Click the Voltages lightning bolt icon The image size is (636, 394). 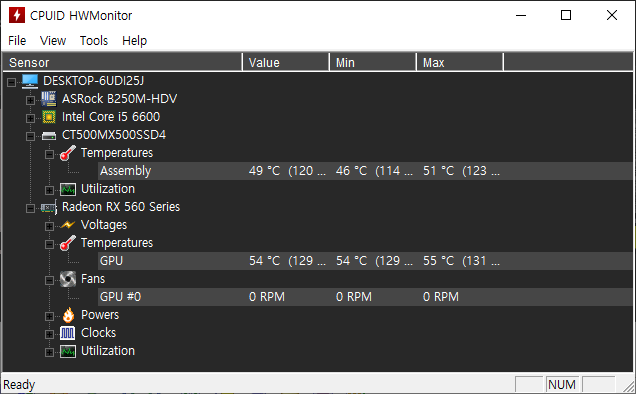(68, 225)
